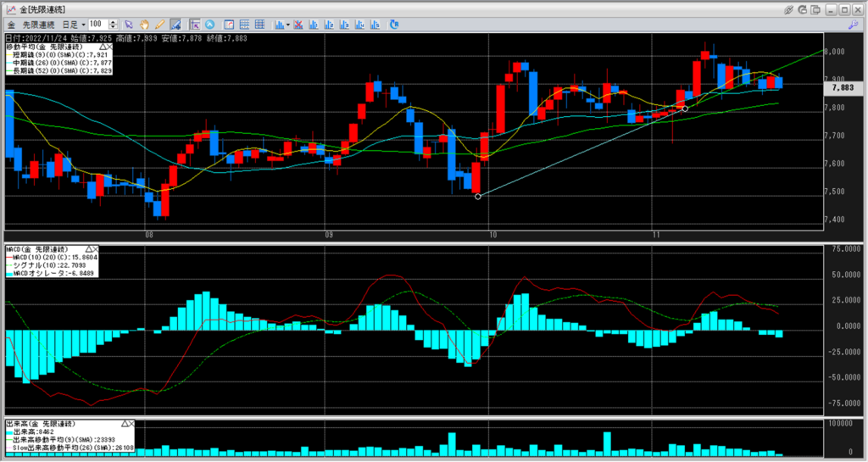Click the 09 month axis label

329,235
